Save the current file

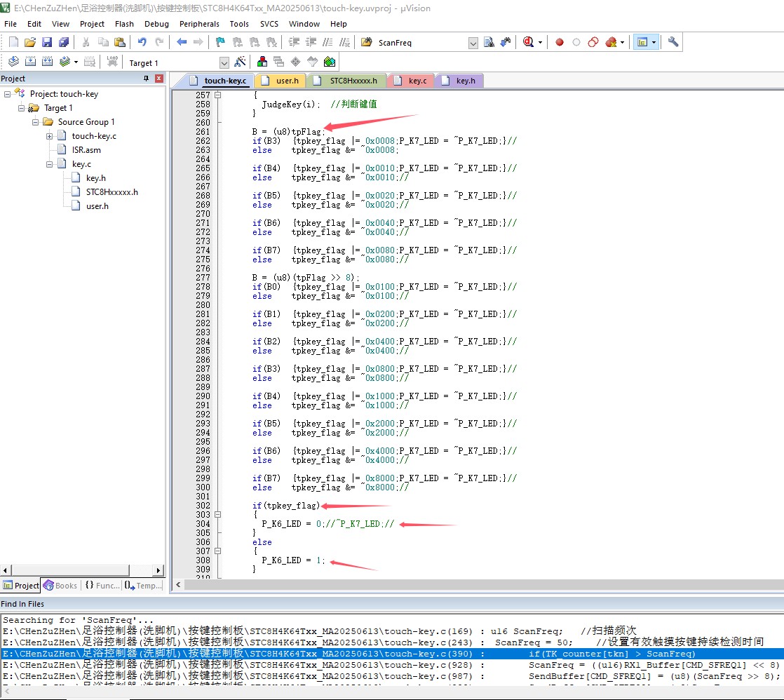point(47,43)
